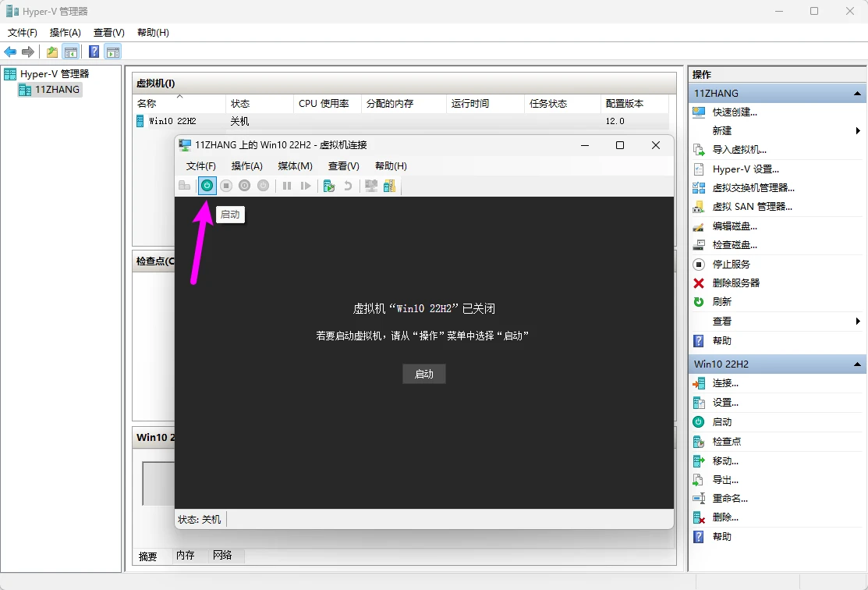This screenshot has width=868, height=590.
Task: Click the Back arrow in Hyper-V Manager toolbar
Action: (10, 52)
